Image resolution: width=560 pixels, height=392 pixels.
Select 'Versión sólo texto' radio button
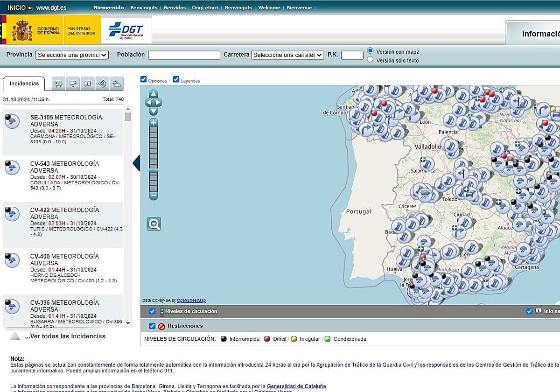click(371, 60)
